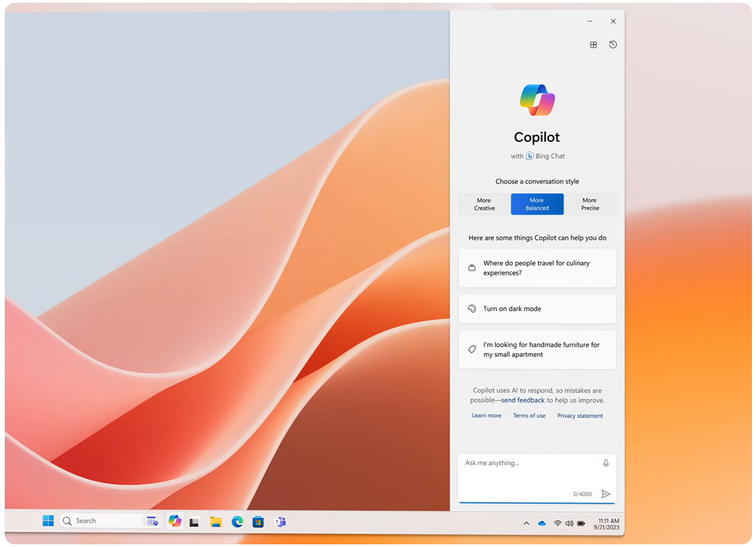Click the Windows Start button
Image resolution: width=756 pixels, height=547 pixels.
[48, 521]
